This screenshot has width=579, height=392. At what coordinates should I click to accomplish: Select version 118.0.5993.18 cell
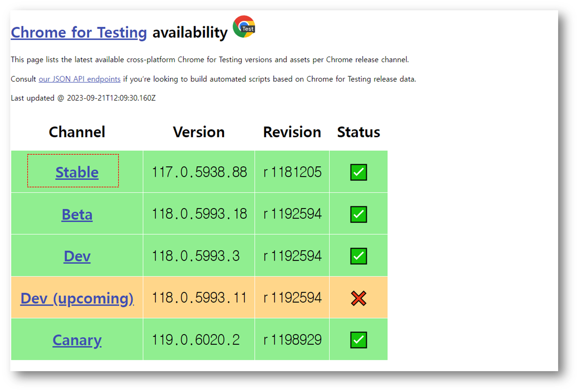point(199,214)
